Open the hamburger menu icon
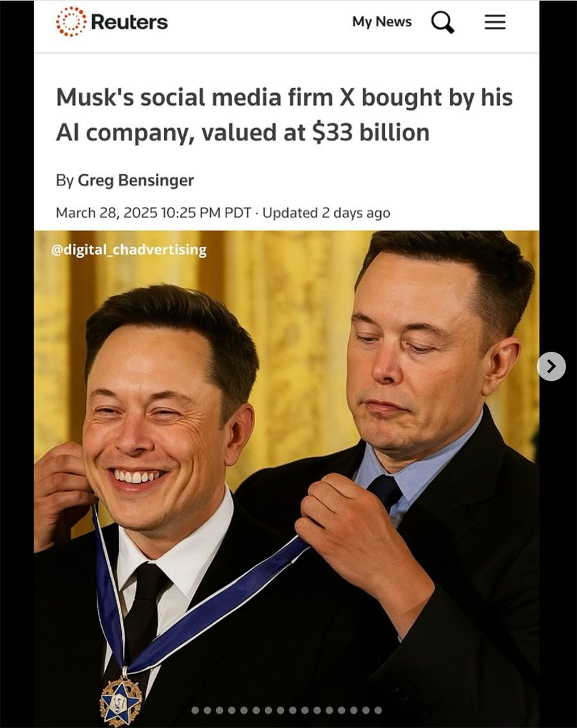This screenshot has height=728, width=577. click(495, 22)
